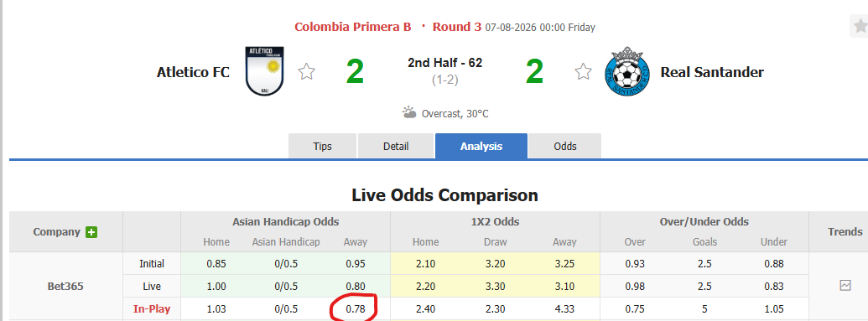The image size is (868, 321).
Task: Click the Atletico FC team crest logo
Action: click(x=265, y=71)
